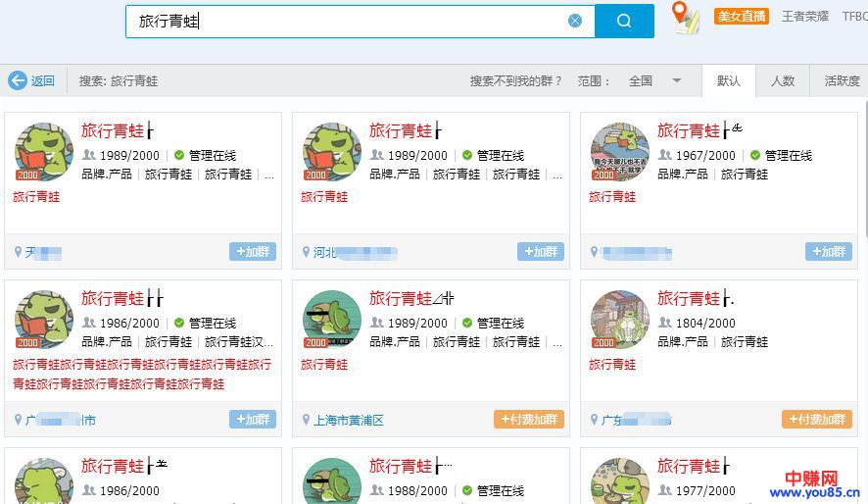Open the 搜索不到我的群？ link
Image resolution: width=868 pixels, height=504 pixels.
pyautogui.click(x=516, y=80)
